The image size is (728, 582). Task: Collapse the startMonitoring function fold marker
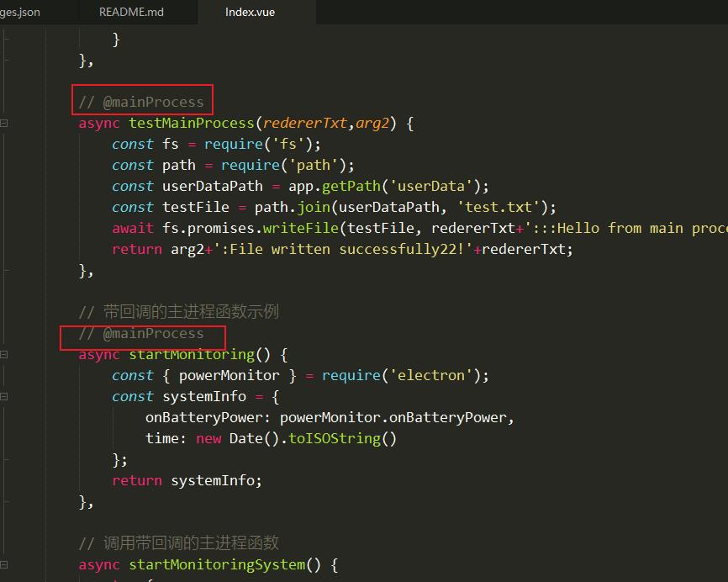3,354
